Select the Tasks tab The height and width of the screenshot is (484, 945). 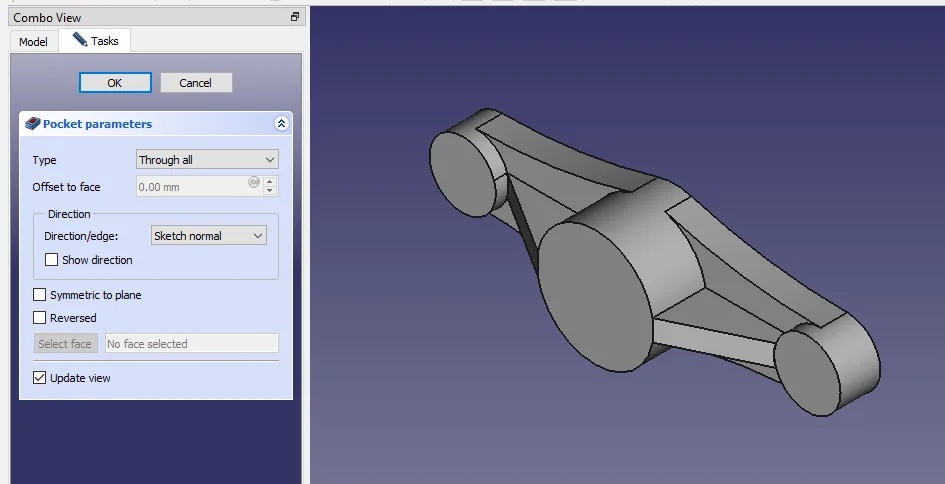pyautogui.click(x=96, y=41)
